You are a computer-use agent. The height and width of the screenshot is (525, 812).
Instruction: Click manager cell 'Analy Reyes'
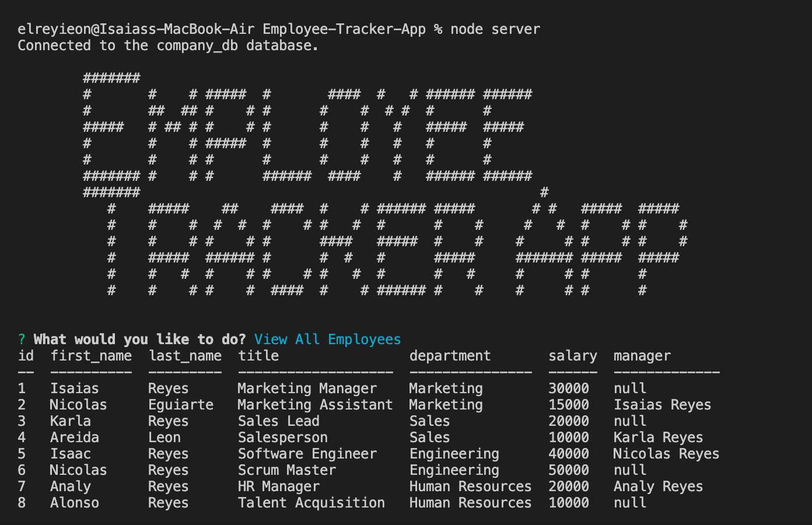[659, 487]
